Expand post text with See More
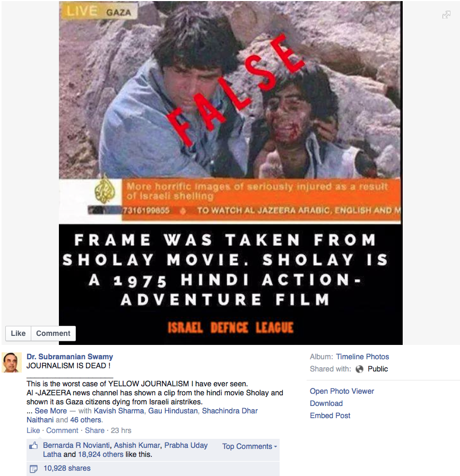The image size is (460, 476). 51,411
